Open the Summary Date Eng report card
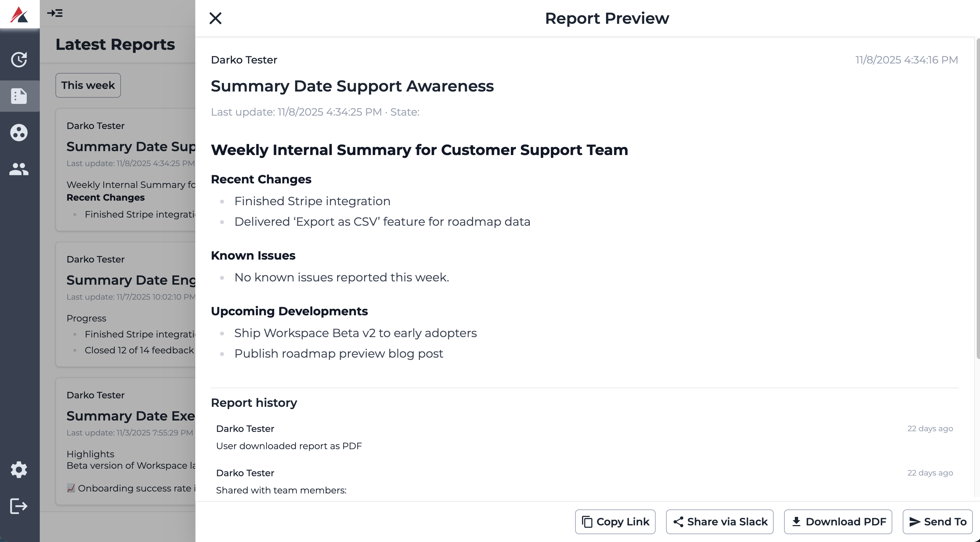Screen dimensions: 980x542 tap(126, 304)
